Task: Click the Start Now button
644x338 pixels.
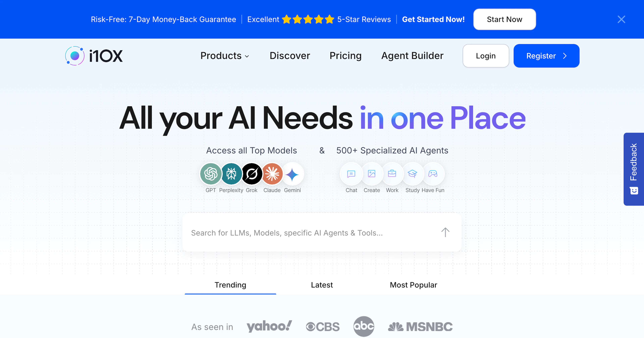Action: [504, 19]
